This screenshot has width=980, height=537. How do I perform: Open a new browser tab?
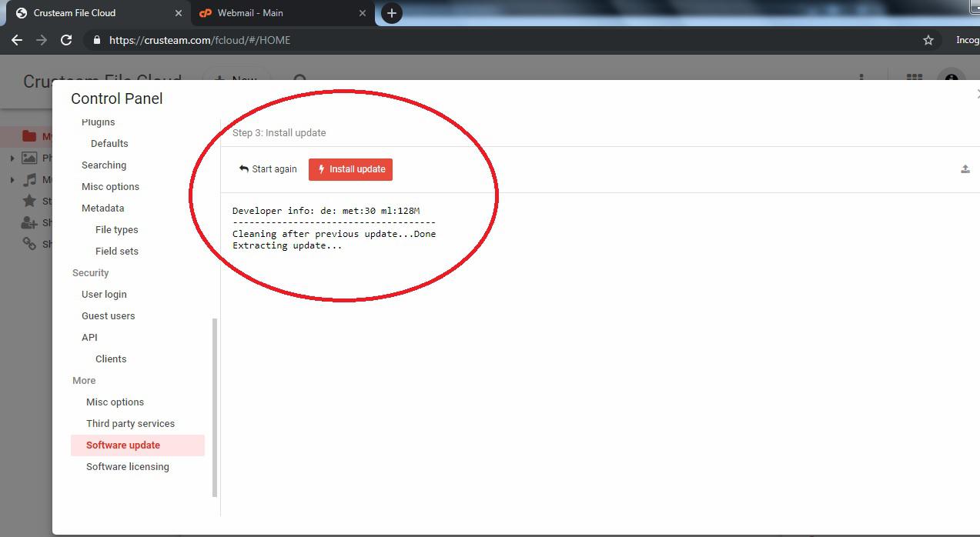[392, 13]
